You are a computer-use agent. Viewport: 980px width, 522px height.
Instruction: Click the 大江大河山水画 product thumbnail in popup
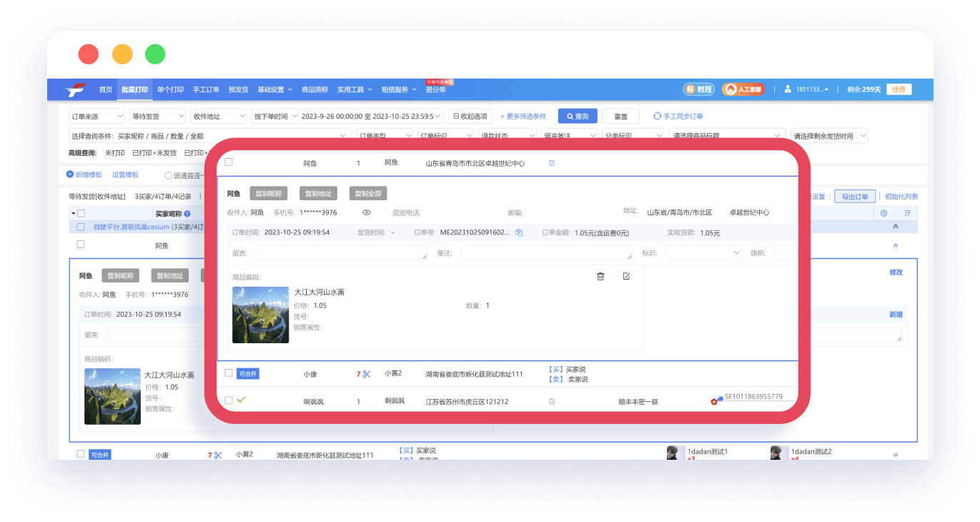coord(260,315)
